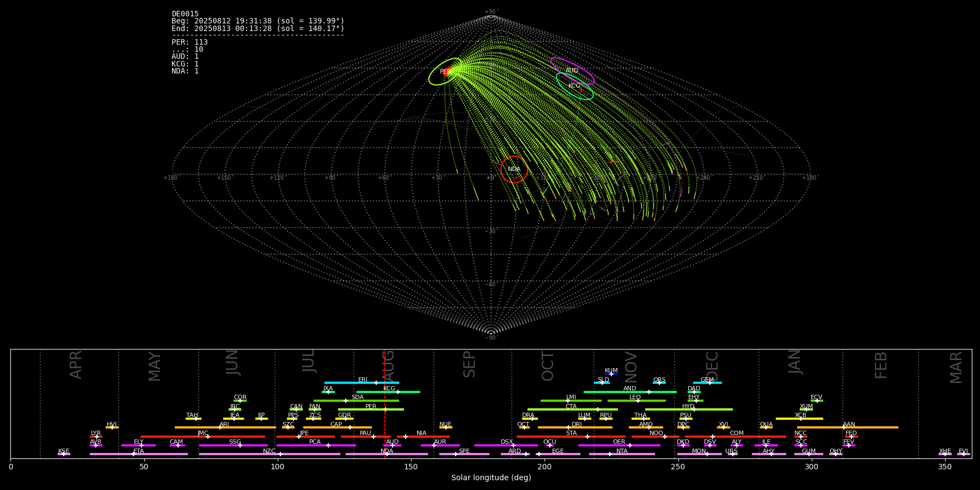
Task: Click the DSX shower bar in timeline
Action: coord(506,445)
